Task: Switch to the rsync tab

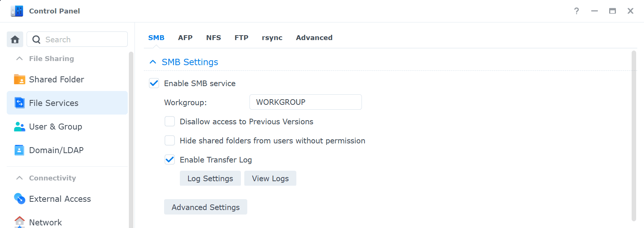Action: pos(272,38)
